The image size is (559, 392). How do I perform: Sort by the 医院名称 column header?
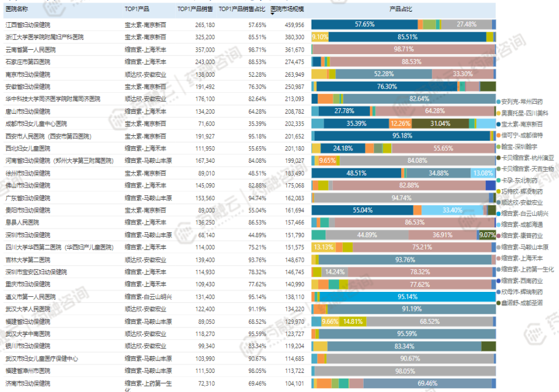pos(17,9)
